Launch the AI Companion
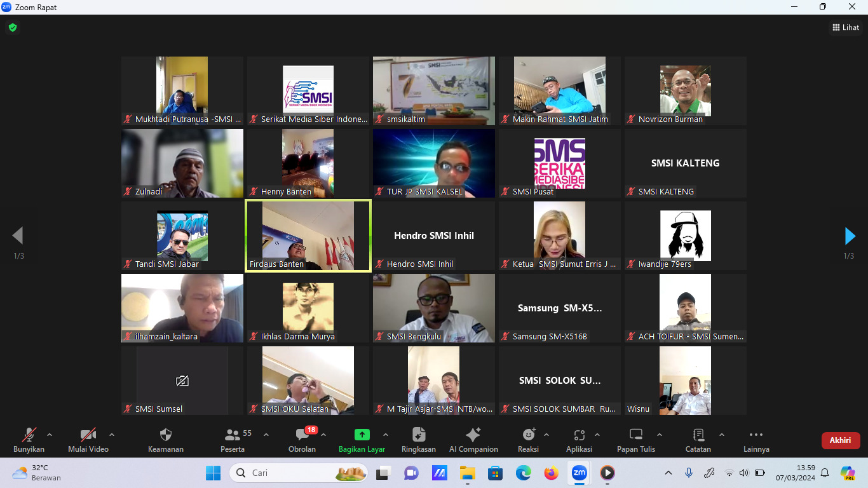 pyautogui.click(x=473, y=435)
